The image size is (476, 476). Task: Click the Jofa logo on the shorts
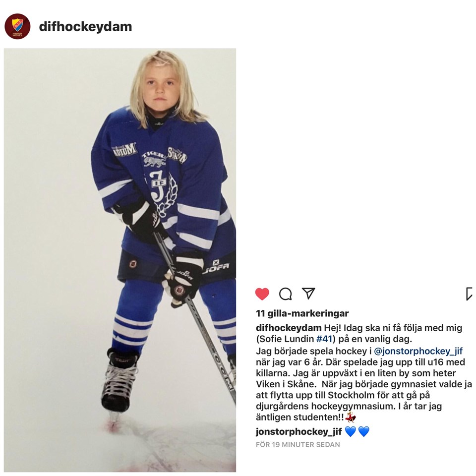(216, 267)
